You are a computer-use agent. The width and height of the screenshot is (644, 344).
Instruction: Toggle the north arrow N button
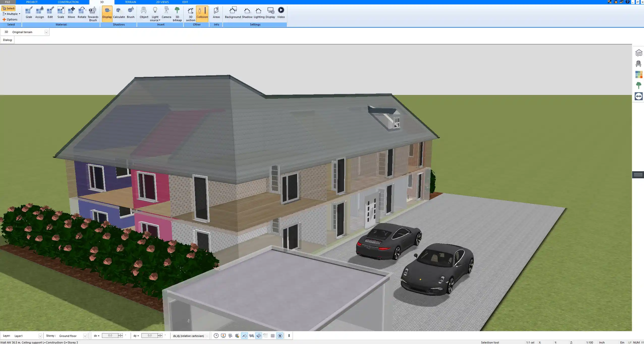pyautogui.click(x=280, y=336)
